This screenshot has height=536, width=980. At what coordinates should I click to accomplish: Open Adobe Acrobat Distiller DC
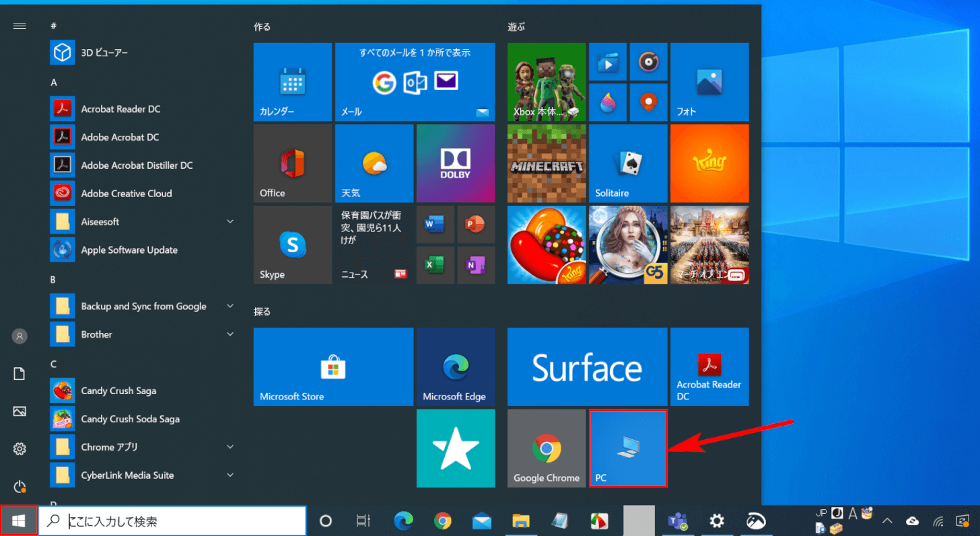143,165
